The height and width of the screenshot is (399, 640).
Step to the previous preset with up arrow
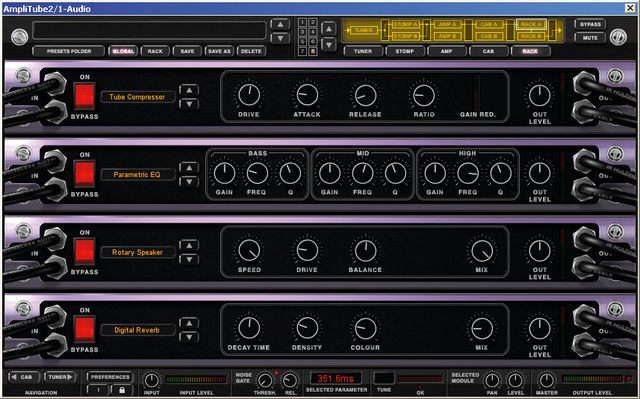click(280, 25)
